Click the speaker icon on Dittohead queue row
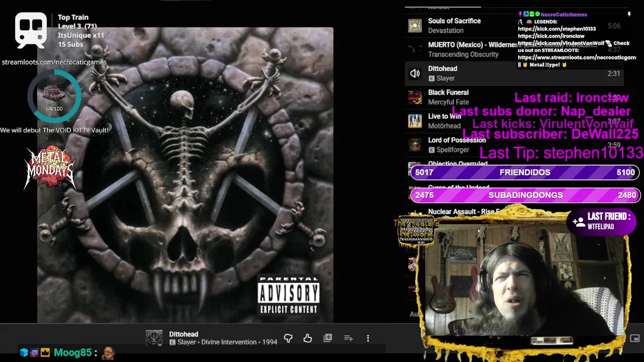Image resolution: width=644 pixels, height=362 pixels. pos(415,73)
